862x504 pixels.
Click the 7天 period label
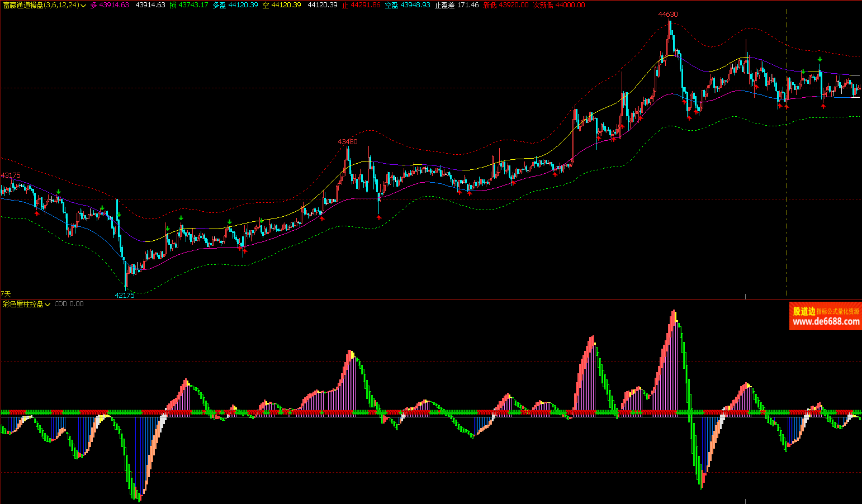click(6, 294)
